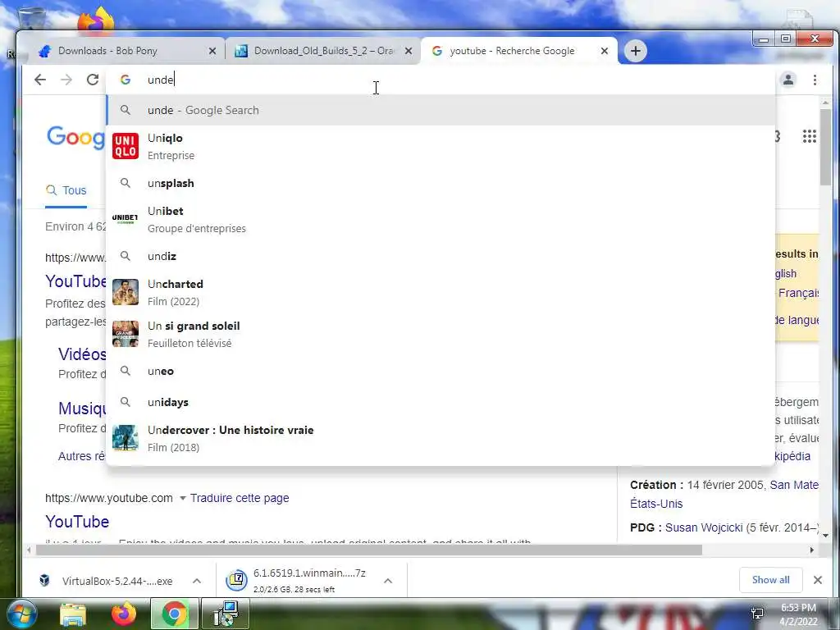Click the magnifier icon beside undiz
Image resolution: width=840 pixels, height=630 pixels.
click(x=126, y=256)
